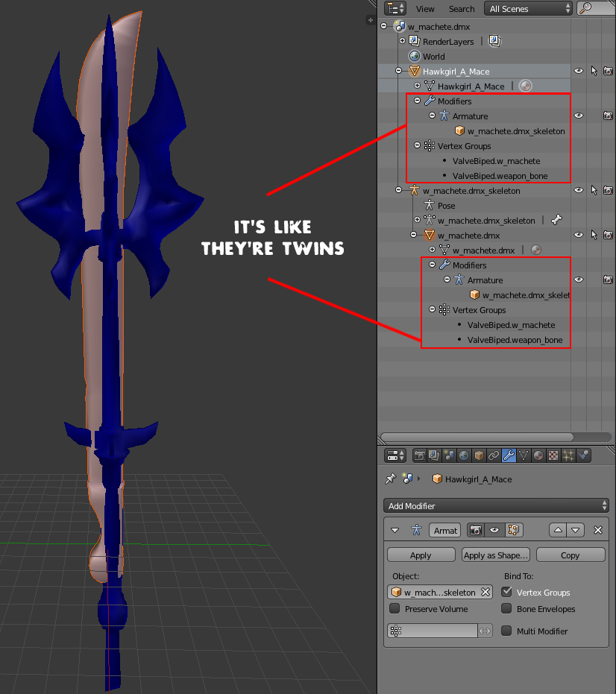Open the Physics properties tab

584,455
